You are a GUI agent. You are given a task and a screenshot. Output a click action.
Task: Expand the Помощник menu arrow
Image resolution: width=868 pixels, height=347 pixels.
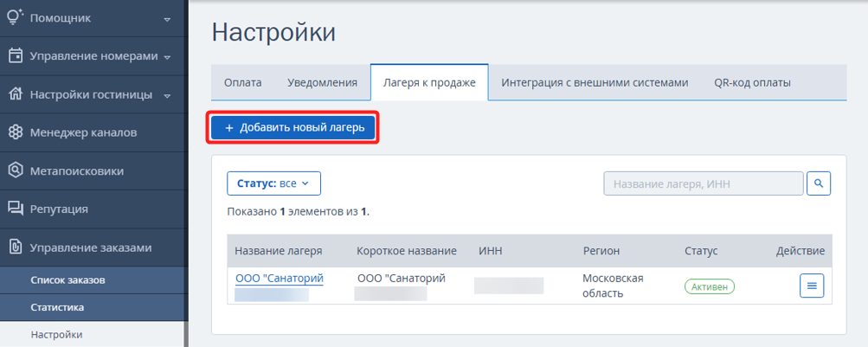pyautogui.click(x=167, y=19)
